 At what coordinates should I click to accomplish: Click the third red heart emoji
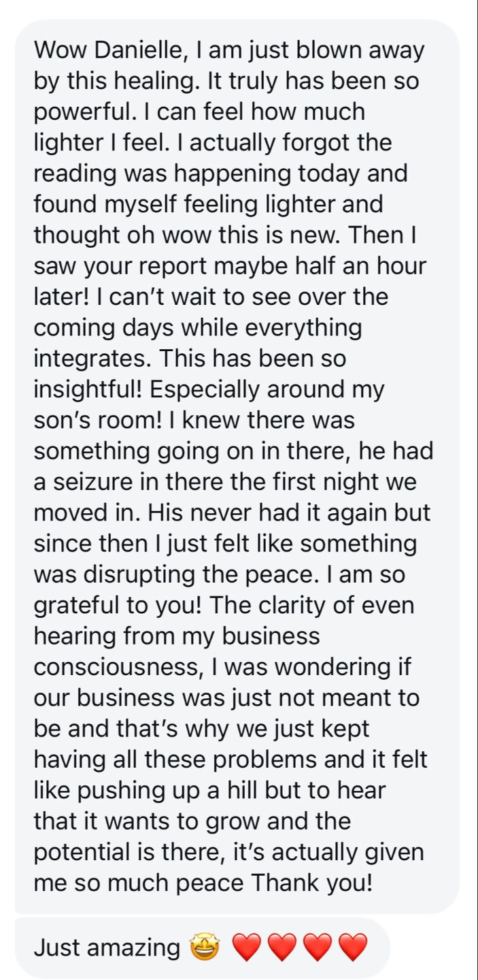(318, 947)
